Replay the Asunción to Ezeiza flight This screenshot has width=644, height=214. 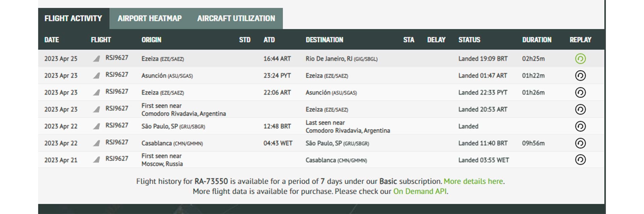[x=580, y=75]
